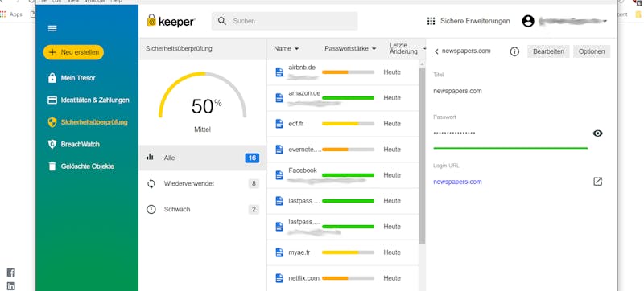Click the Titel value newspapers.com
The height and width of the screenshot is (291, 644).
[x=457, y=91]
